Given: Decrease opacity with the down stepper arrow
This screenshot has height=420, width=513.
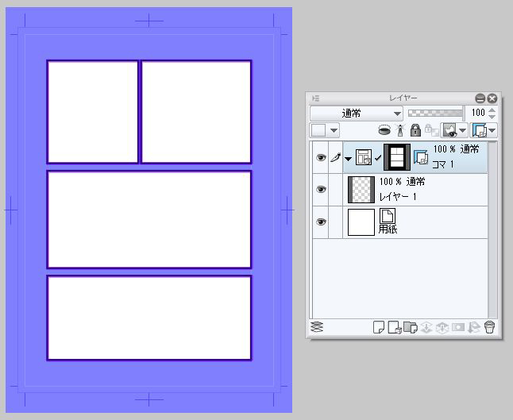Looking at the screenshot, I should pyautogui.click(x=492, y=117).
